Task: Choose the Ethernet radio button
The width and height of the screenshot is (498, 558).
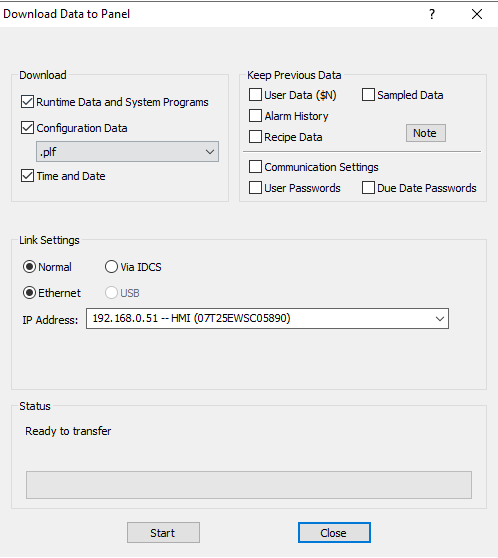Action: click(29, 293)
